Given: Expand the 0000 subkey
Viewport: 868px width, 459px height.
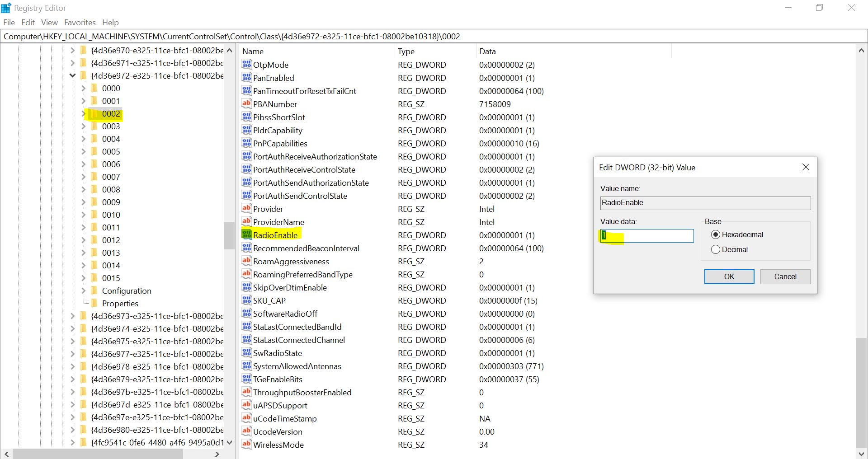Looking at the screenshot, I should pyautogui.click(x=83, y=88).
